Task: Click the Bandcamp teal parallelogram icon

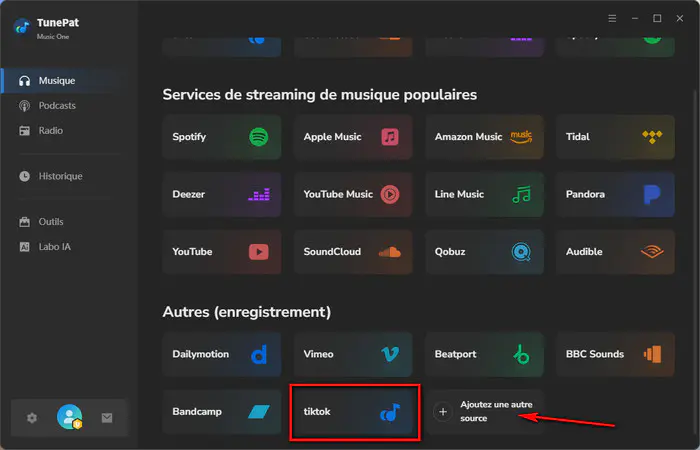Action: [259, 412]
